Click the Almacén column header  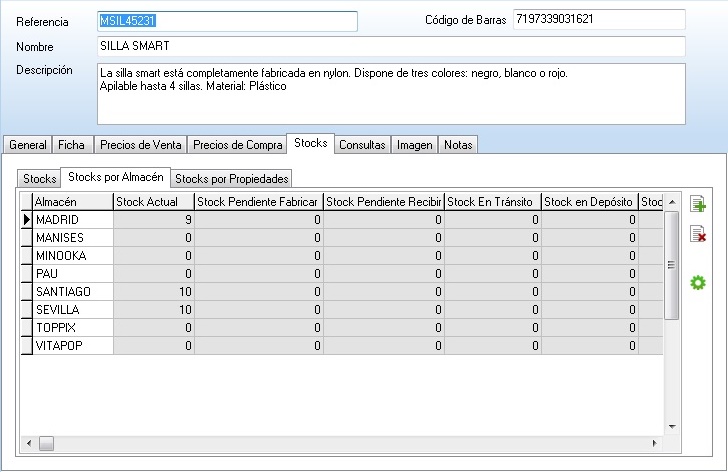pos(72,202)
